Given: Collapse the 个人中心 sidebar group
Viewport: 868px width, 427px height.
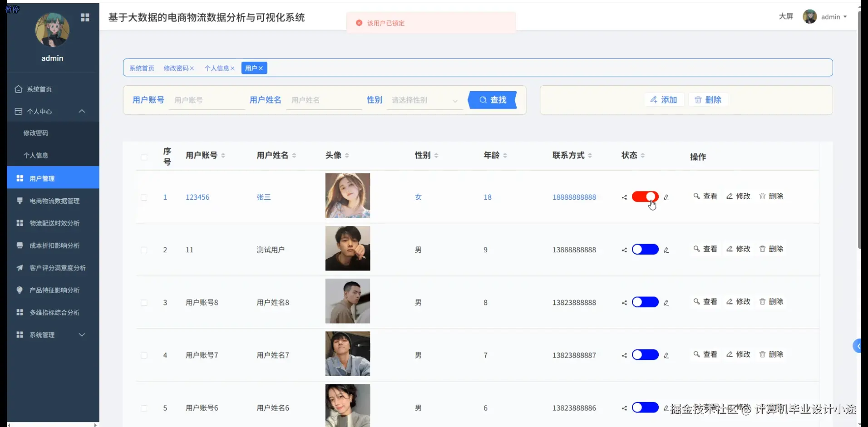Looking at the screenshot, I should pos(82,111).
